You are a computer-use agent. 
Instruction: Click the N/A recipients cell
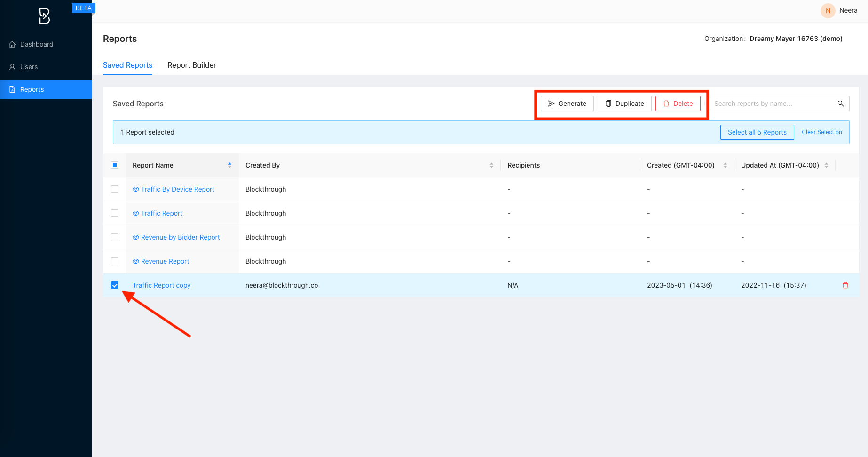coord(513,285)
